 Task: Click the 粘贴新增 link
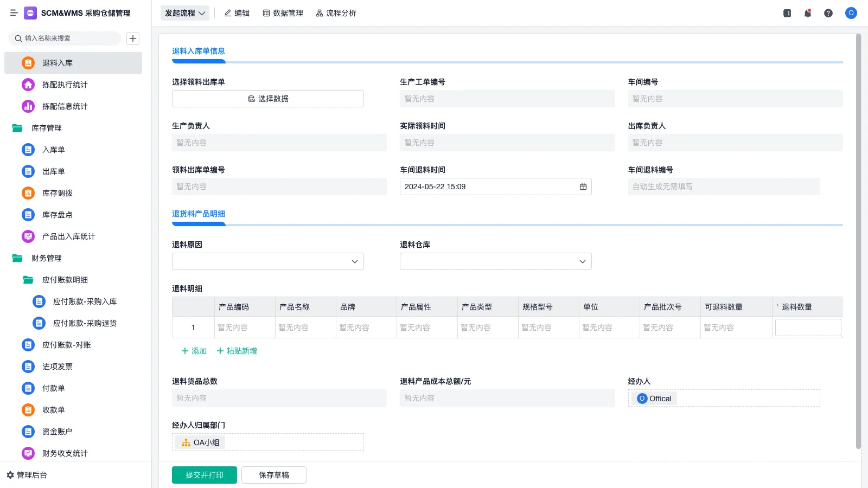tap(237, 351)
